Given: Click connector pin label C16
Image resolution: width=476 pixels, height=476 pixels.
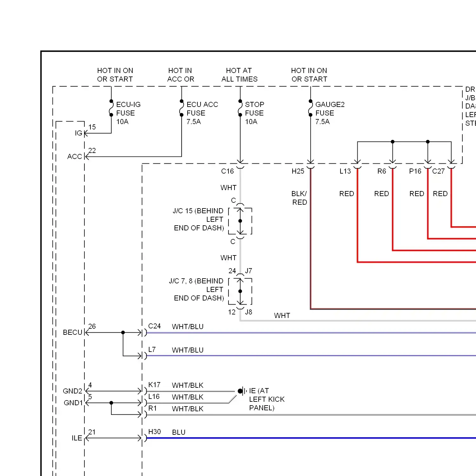Looking at the screenshot, I should pyautogui.click(x=228, y=171).
